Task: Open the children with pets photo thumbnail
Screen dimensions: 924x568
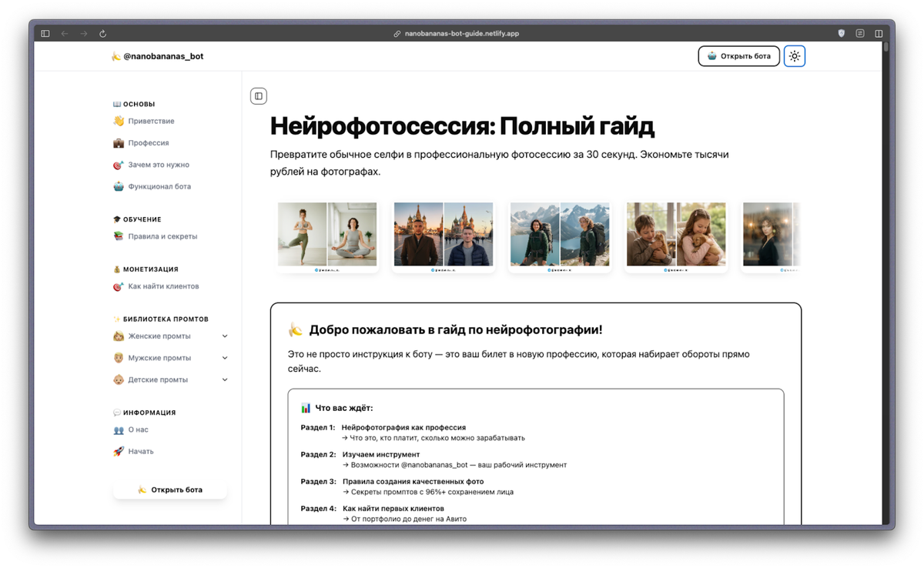Action: (x=676, y=234)
